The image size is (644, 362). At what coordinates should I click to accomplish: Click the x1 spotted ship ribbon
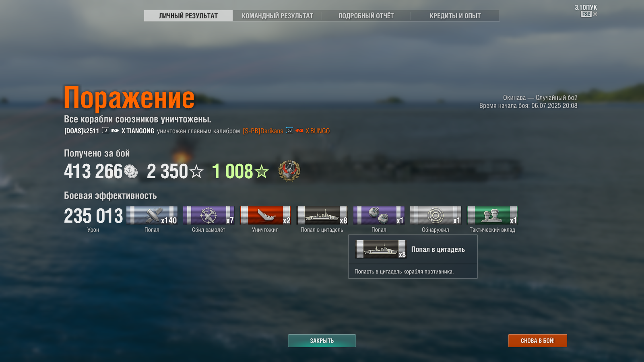tap(436, 216)
